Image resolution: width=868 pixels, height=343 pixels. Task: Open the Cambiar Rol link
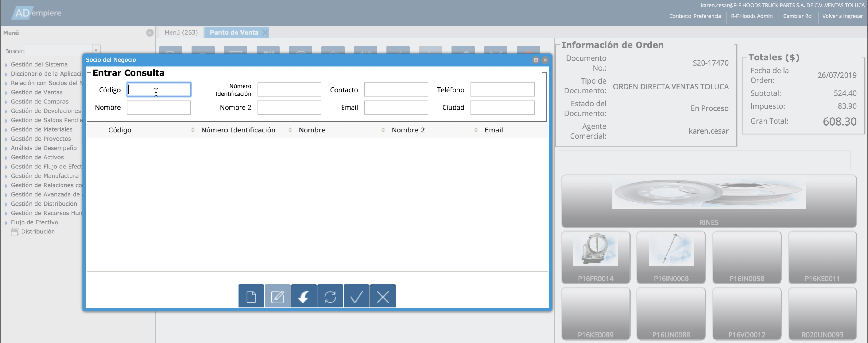(798, 16)
